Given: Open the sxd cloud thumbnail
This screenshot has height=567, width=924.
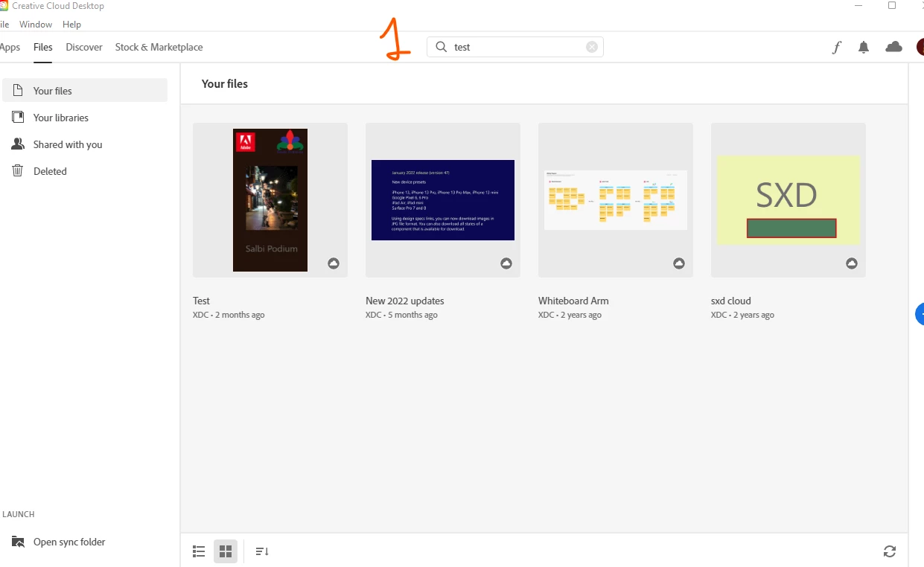Looking at the screenshot, I should tap(788, 200).
